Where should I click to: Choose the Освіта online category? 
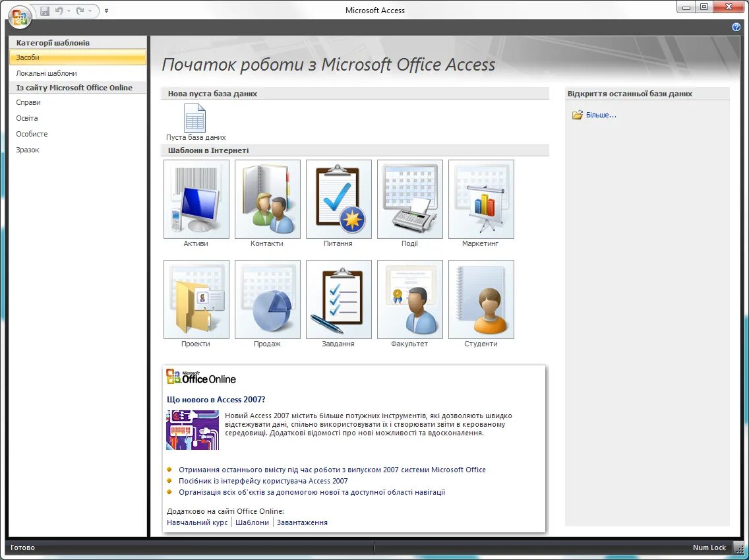pos(77,118)
